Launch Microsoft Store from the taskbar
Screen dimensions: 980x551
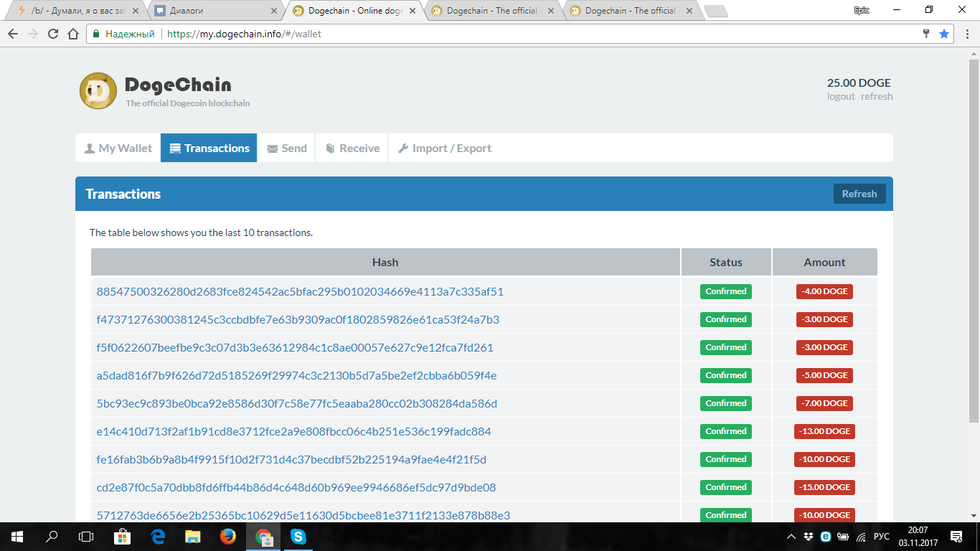coord(123,536)
